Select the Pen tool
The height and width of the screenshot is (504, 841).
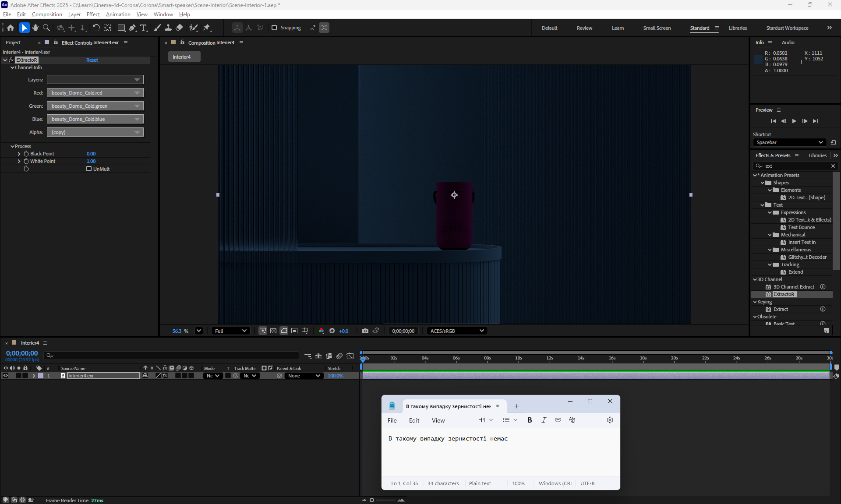click(x=132, y=28)
